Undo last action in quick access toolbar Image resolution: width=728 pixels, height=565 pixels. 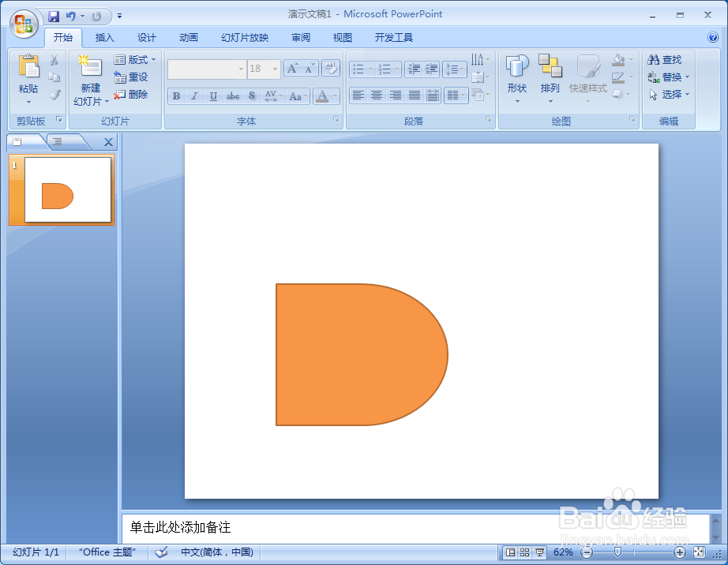coord(70,17)
